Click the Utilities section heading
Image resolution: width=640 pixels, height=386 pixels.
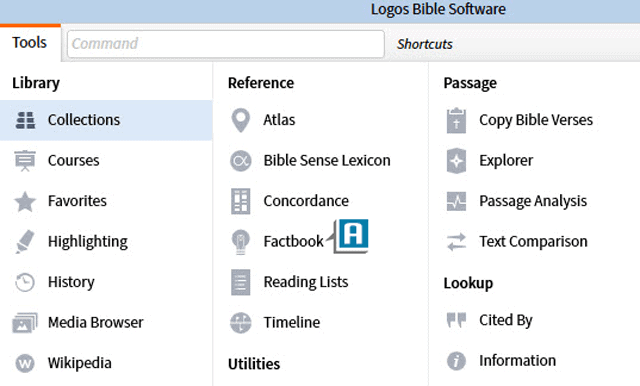[x=254, y=364]
